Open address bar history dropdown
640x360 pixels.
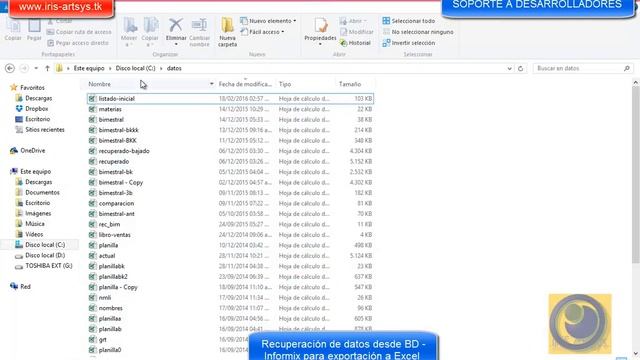point(509,69)
